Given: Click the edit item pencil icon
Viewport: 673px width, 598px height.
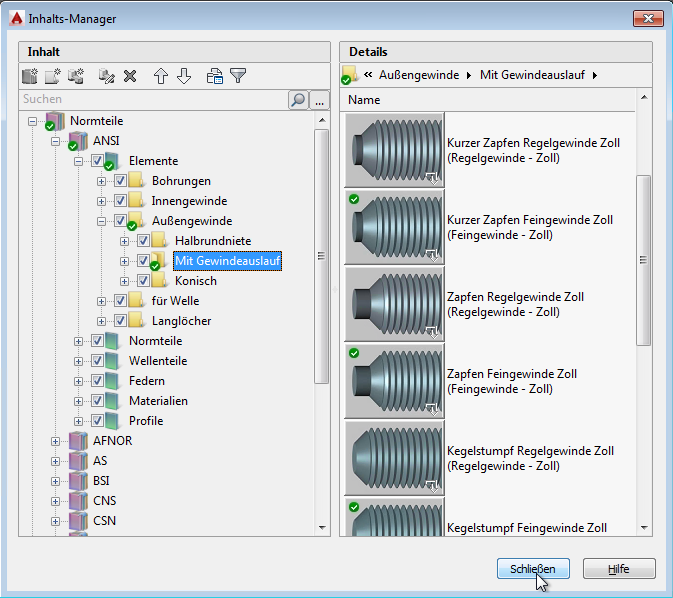Looking at the screenshot, I should pos(106,76).
